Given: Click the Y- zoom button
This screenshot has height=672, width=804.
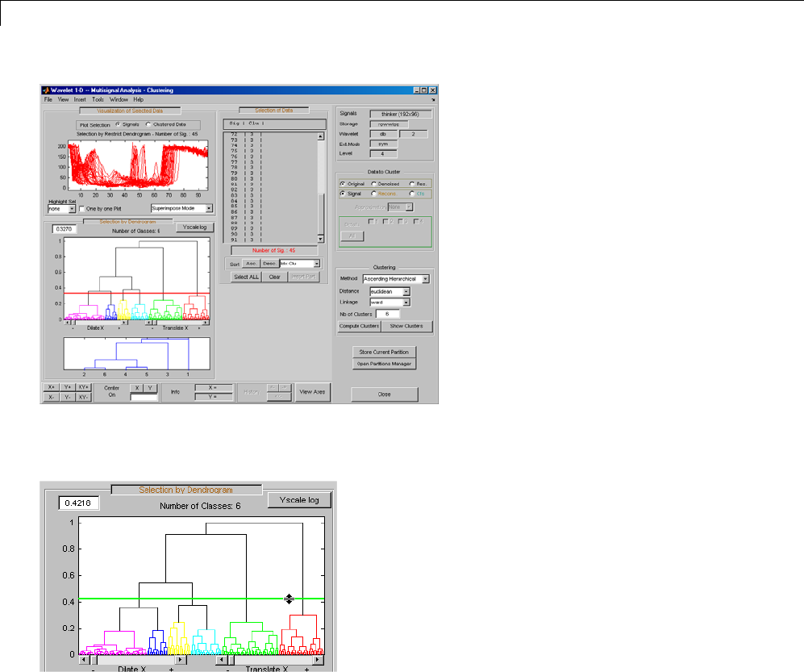Looking at the screenshot, I should click(67, 398).
